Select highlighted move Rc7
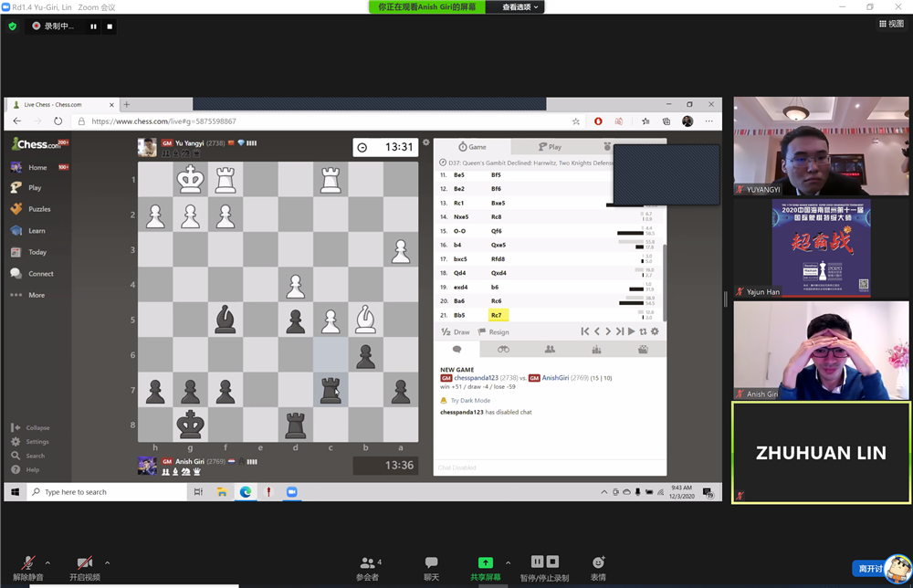The width and height of the screenshot is (913, 588). coord(498,315)
